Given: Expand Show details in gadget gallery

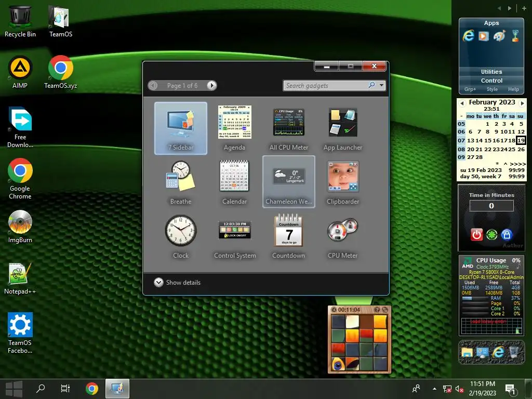Looking at the screenshot, I should 177,282.
